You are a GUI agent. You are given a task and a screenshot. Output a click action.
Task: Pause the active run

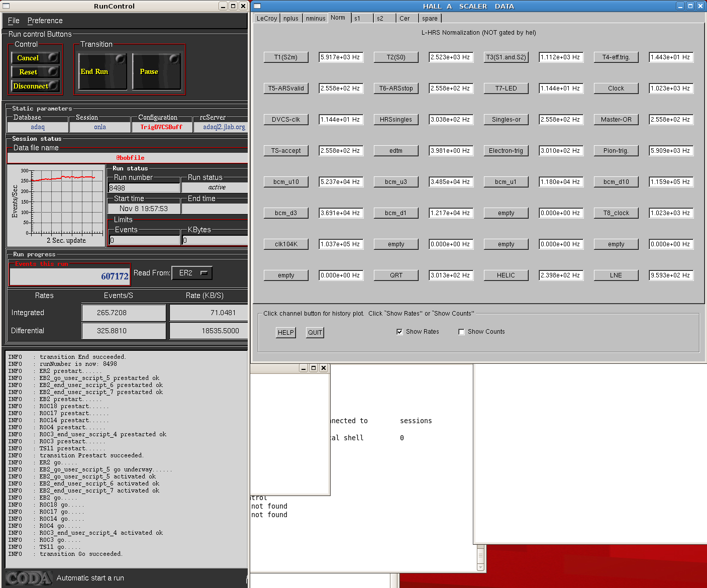(156, 71)
